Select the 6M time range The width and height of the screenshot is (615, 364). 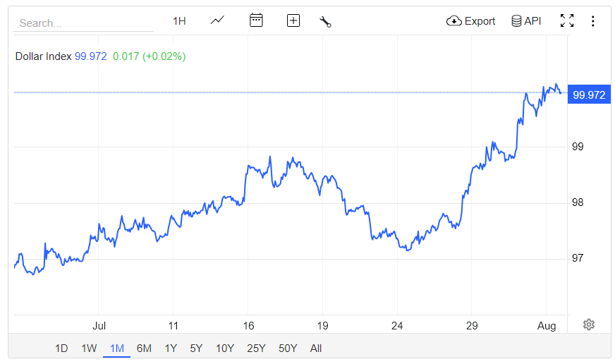144,348
